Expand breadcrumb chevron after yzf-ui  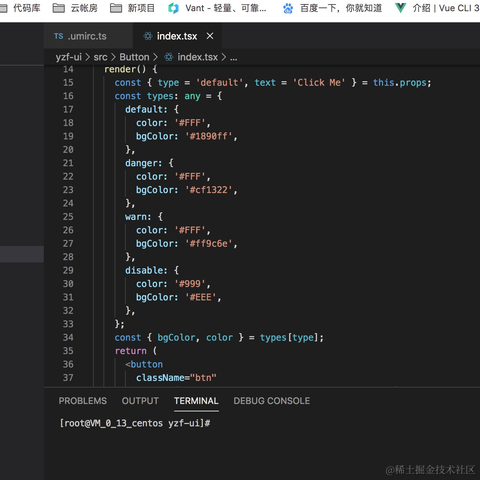[87, 57]
